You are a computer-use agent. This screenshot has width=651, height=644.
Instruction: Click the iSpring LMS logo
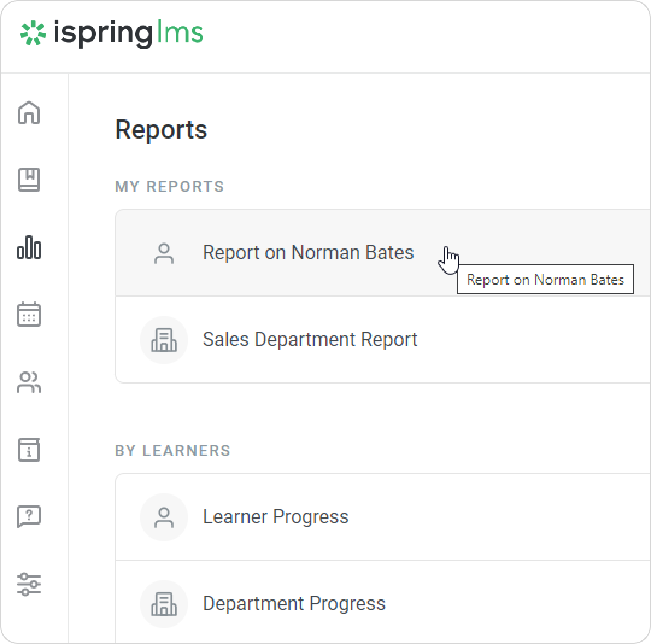click(112, 33)
